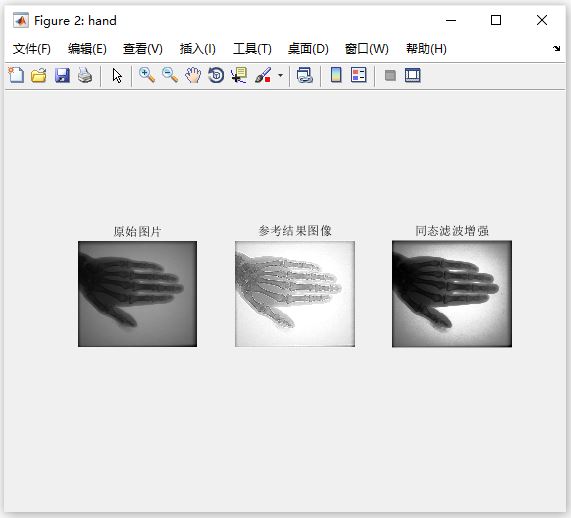Image resolution: width=571 pixels, height=518 pixels.
Task: Dock the figure using the corner arrow
Action: click(556, 48)
